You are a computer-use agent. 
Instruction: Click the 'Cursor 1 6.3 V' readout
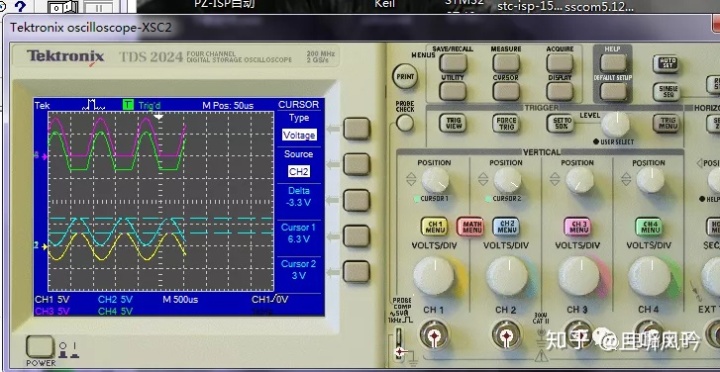(x=298, y=233)
